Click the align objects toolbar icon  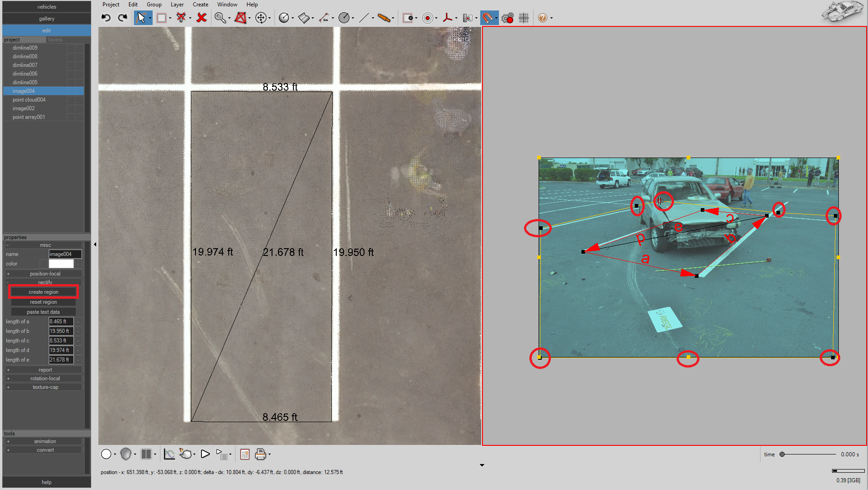coord(467,18)
